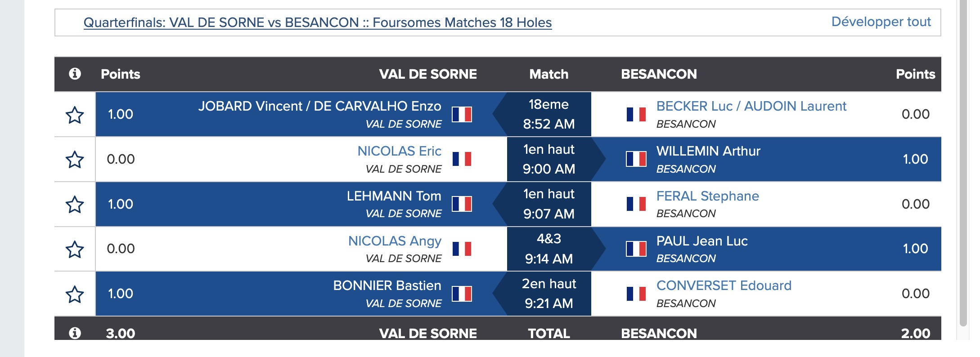980x357 pixels.
Task: Open CONVERSET Edouard player profile
Action: (x=724, y=286)
